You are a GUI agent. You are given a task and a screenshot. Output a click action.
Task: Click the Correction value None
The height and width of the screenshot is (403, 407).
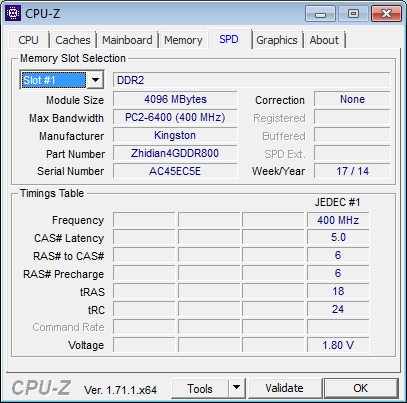352,99
